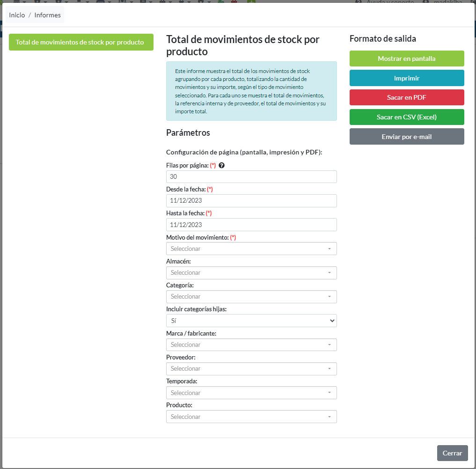Click Sacar en CSV (Excel) button
Screen dimensions: 476x469
[406, 117]
